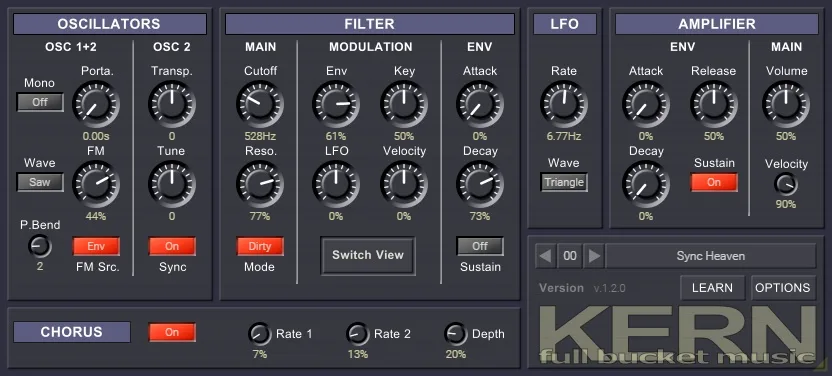Click the OSC 2 Transpose knob

click(172, 104)
